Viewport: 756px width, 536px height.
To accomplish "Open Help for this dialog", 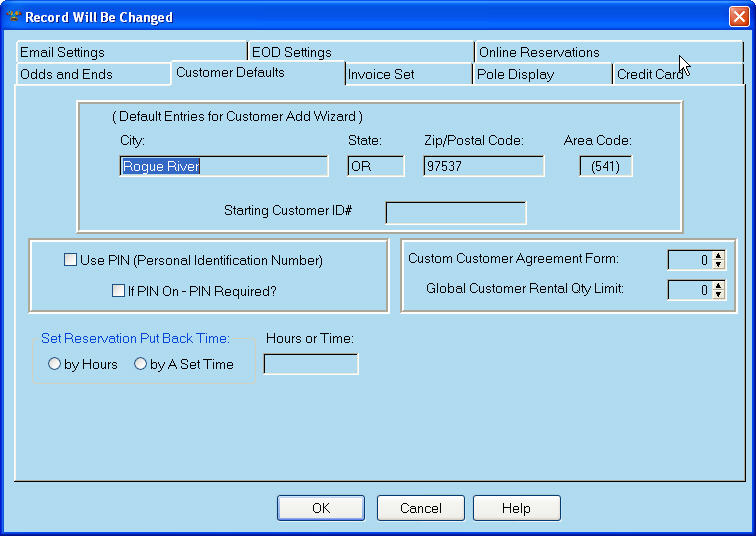I will click(516, 508).
